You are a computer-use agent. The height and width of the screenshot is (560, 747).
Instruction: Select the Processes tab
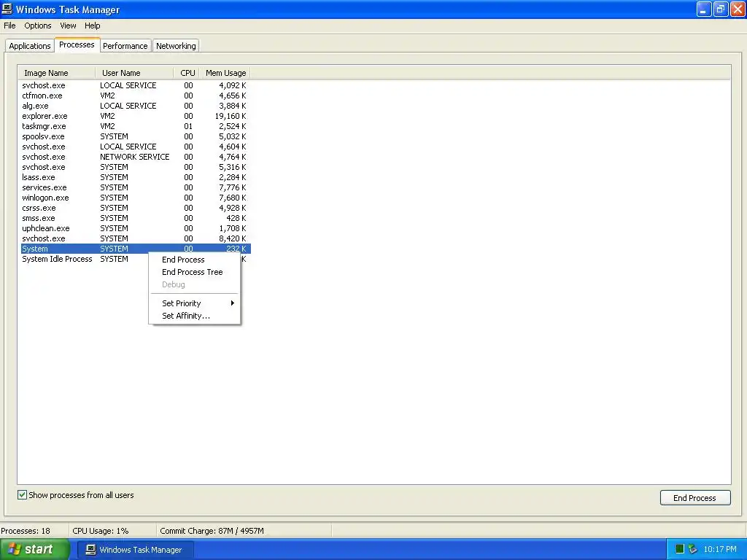pyautogui.click(x=77, y=44)
